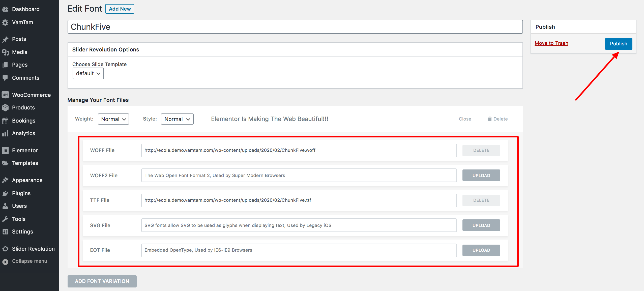
Task: Open the Choose Slide Template dropdown
Action: click(88, 73)
